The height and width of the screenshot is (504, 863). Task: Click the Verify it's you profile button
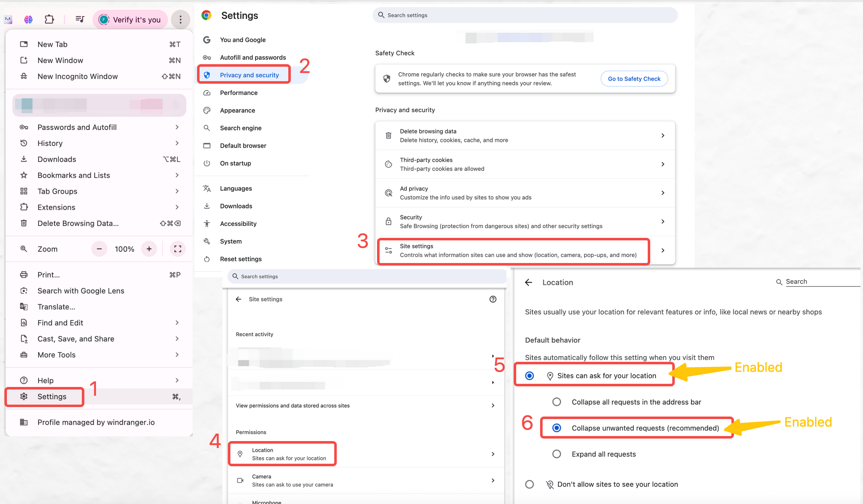130,20
